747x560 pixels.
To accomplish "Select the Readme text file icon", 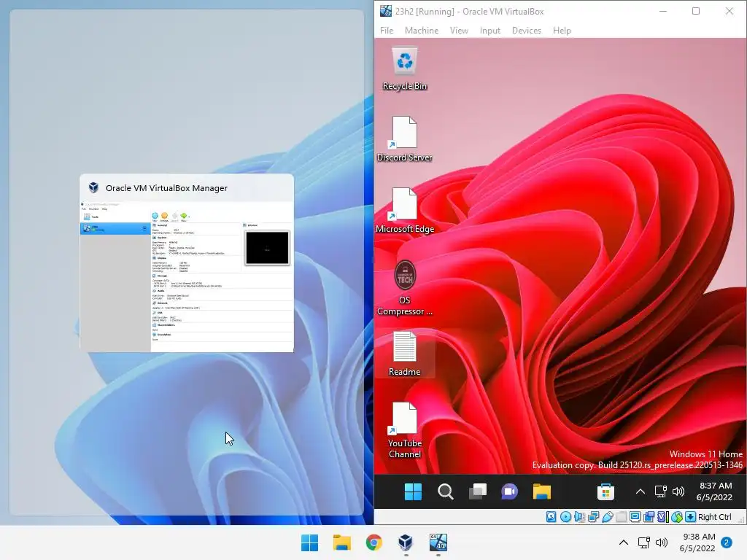I will point(404,354).
